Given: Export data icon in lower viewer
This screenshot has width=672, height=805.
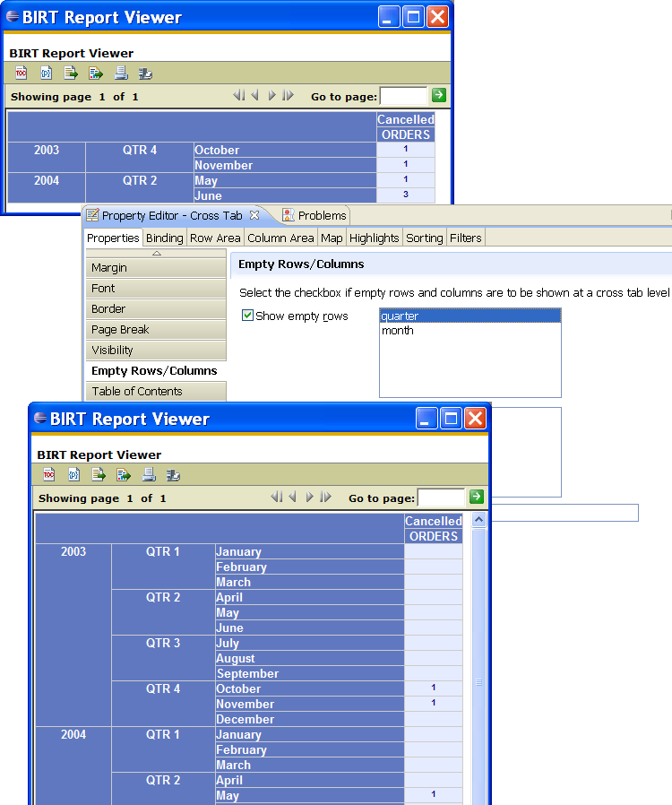Looking at the screenshot, I should 98,474.
